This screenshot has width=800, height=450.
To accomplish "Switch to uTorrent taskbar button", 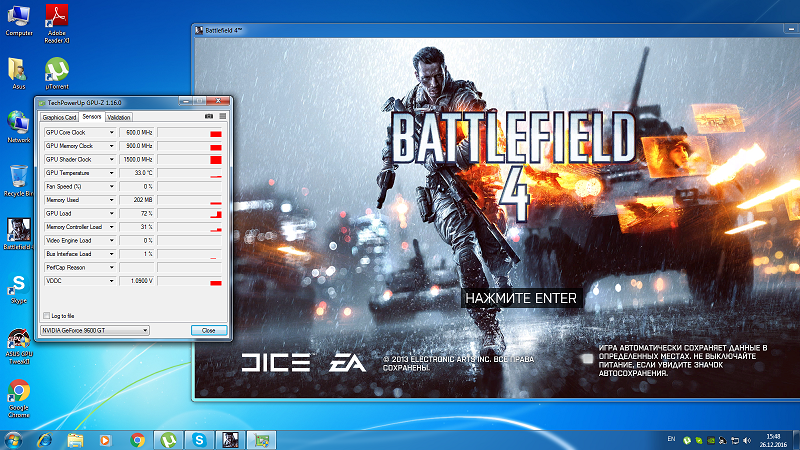I will pyautogui.click(x=168, y=440).
